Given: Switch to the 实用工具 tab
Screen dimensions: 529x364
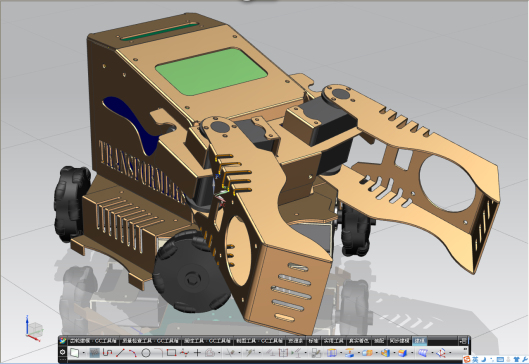Looking at the screenshot, I should [x=333, y=341].
